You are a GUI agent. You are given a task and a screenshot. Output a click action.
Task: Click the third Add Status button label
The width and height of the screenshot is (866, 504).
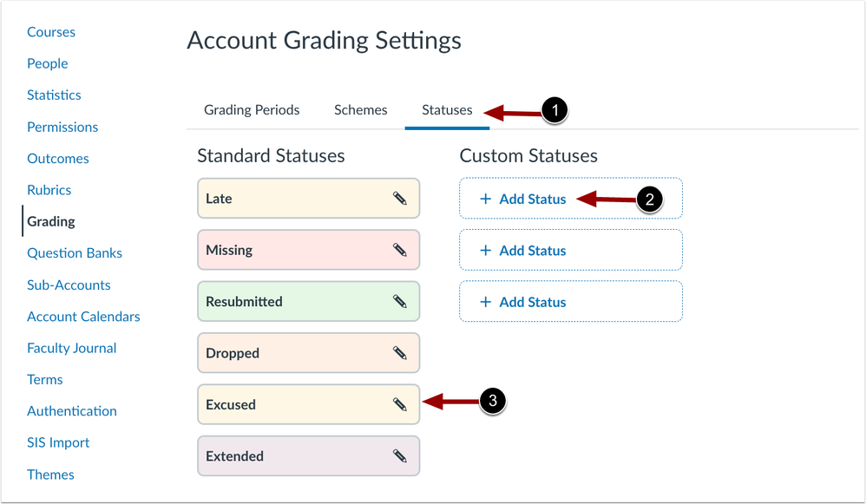click(x=533, y=302)
